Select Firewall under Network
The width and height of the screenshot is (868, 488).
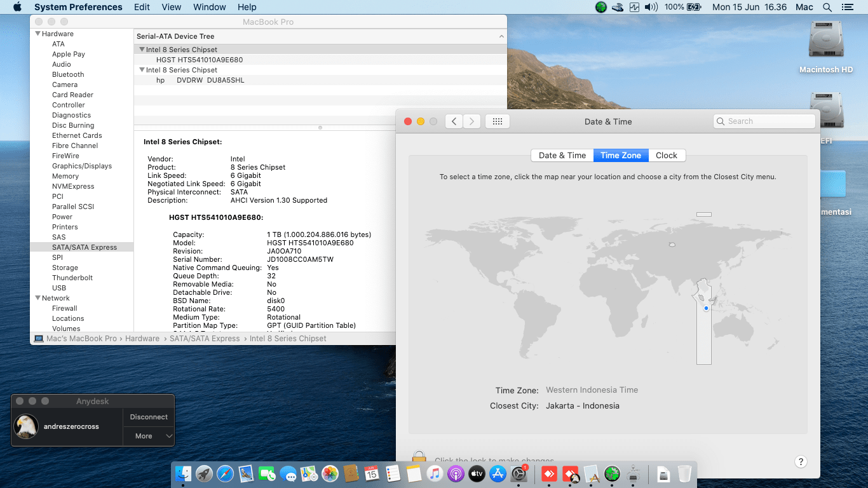coord(65,308)
